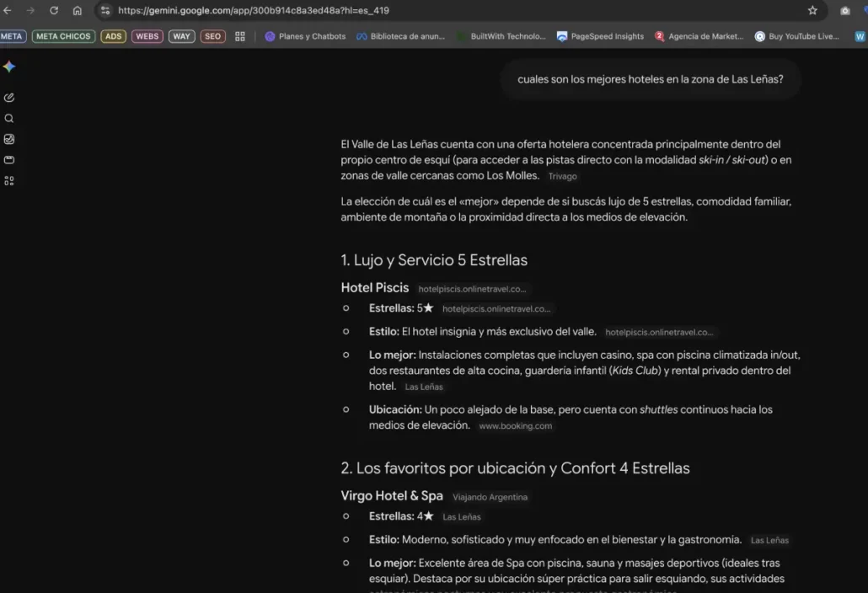Go to the browser Home page
Viewport: 868px width, 593px height.
[x=78, y=10]
